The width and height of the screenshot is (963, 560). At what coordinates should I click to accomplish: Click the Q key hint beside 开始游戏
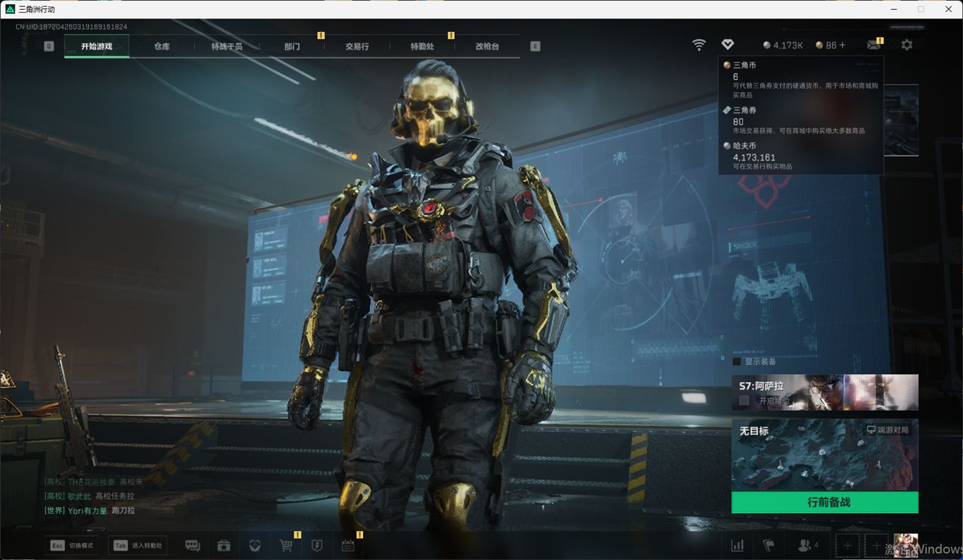pyautogui.click(x=49, y=46)
